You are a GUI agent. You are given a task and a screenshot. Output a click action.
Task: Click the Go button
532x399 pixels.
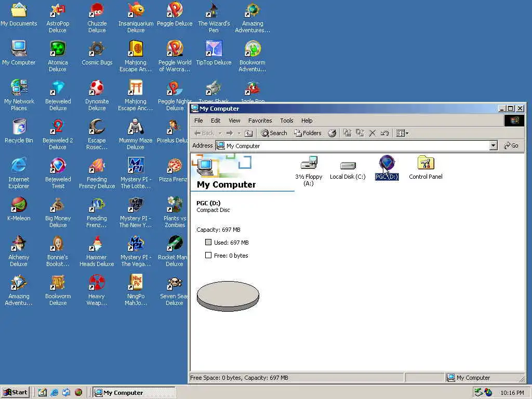[511, 145]
